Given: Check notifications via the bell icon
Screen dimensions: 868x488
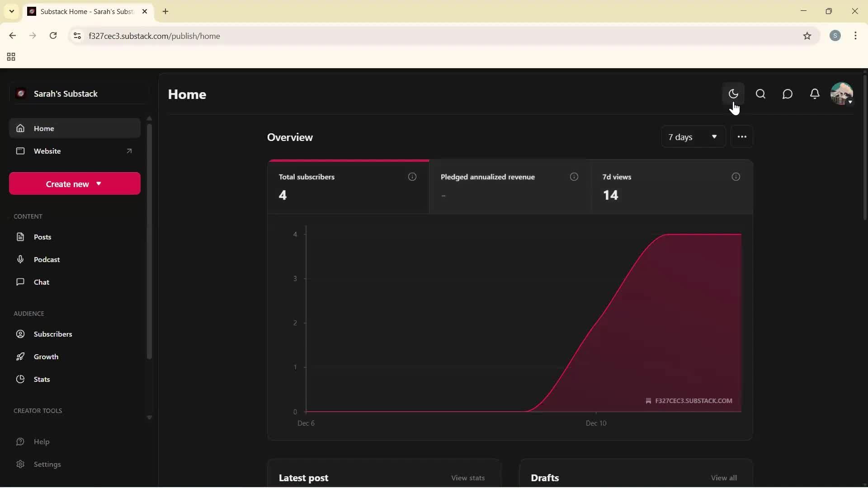Looking at the screenshot, I should click(x=815, y=94).
